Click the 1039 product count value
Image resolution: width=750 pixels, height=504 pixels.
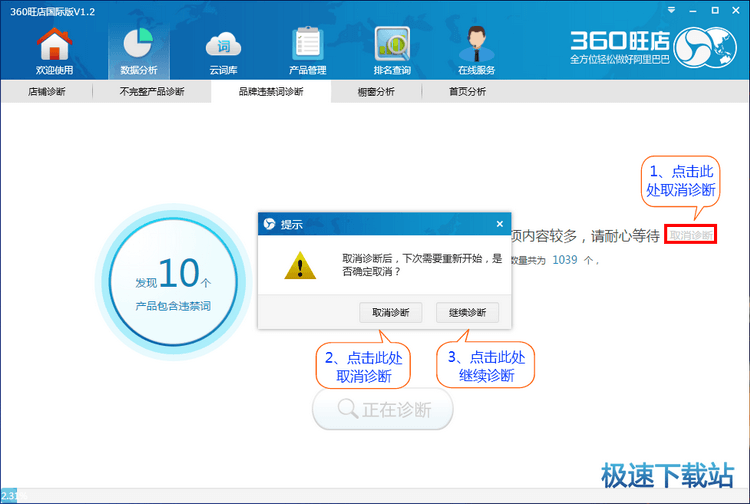pos(565,260)
